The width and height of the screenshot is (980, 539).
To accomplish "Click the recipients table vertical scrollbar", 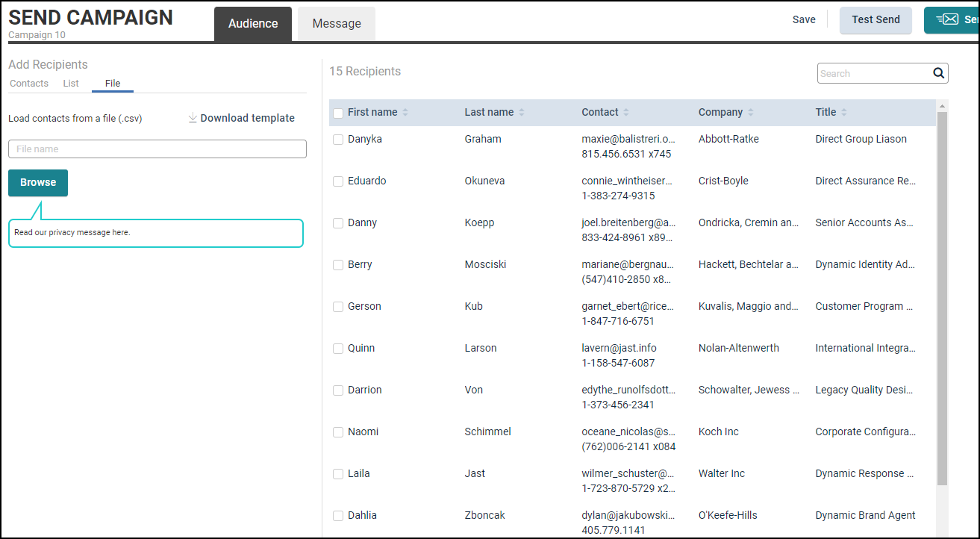I will pyautogui.click(x=942, y=299).
